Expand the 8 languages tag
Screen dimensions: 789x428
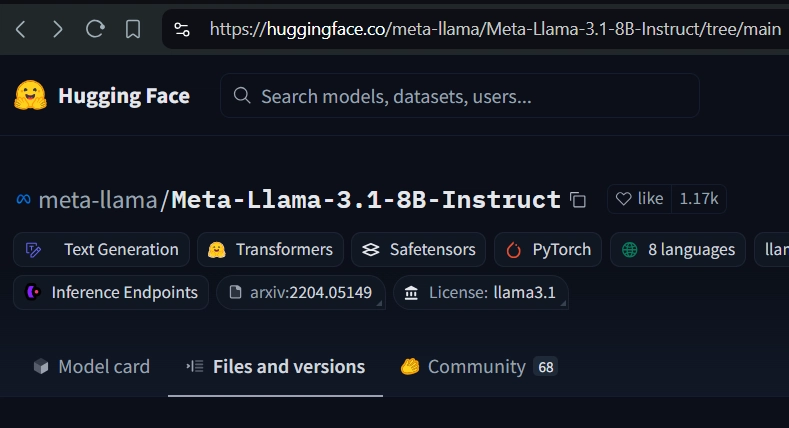(x=677, y=249)
